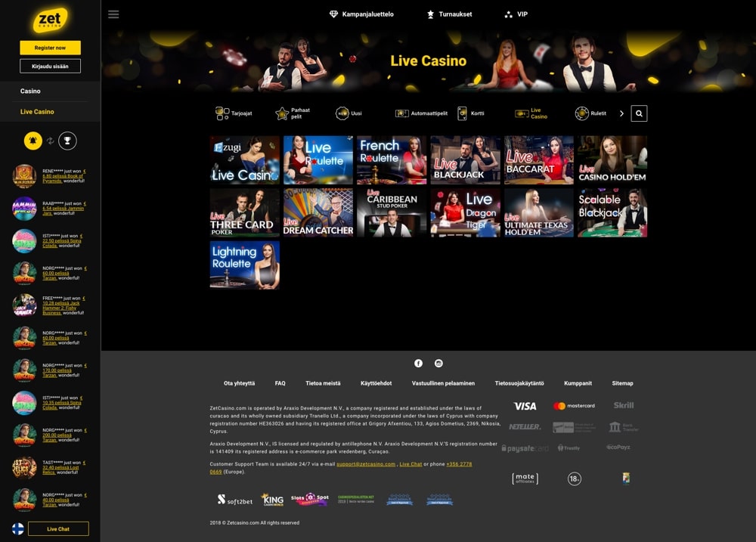Open the Vastuullinen pelaaminen link

coord(443,383)
